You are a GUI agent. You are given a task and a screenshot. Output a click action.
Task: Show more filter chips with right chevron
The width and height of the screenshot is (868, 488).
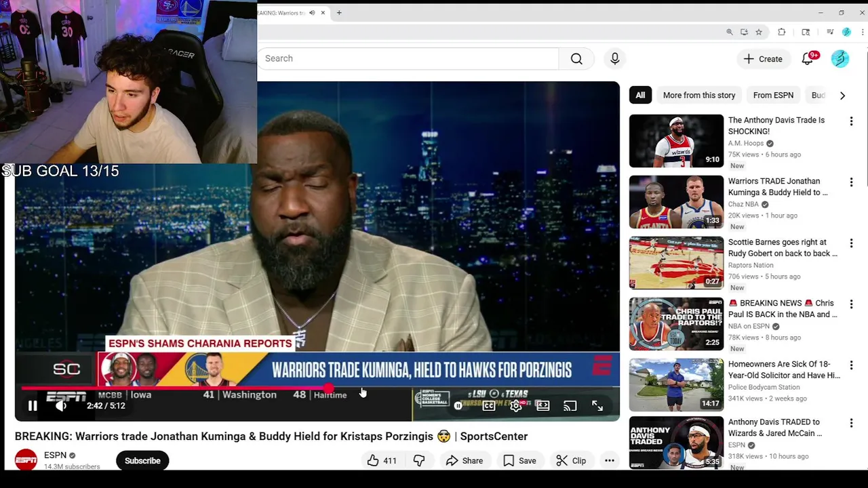click(x=842, y=96)
